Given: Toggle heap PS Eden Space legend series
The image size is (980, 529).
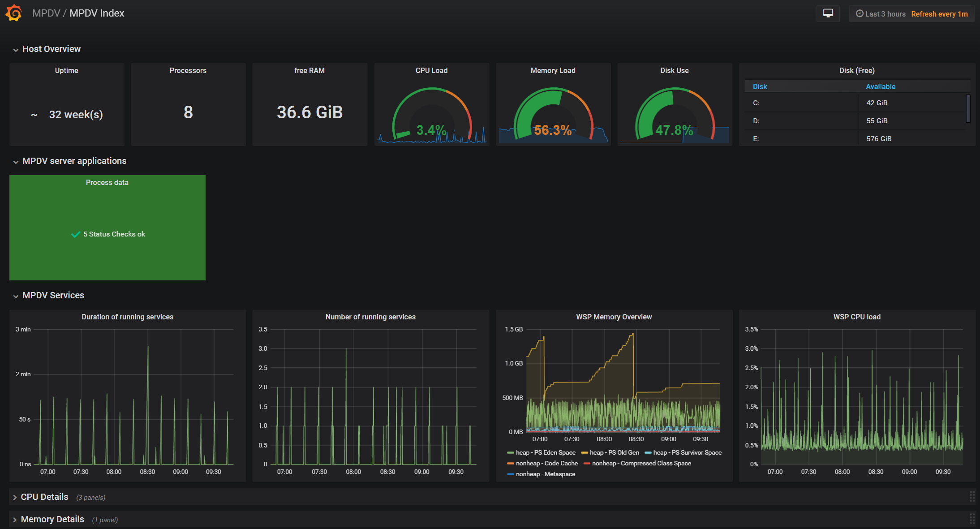Looking at the screenshot, I should [x=545, y=452].
